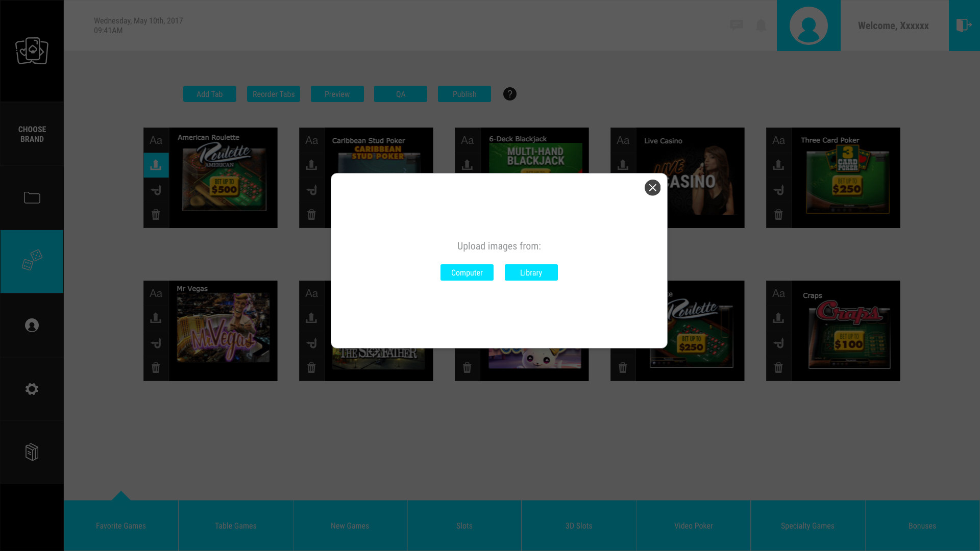The height and width of the screenshot is (551, 980).
Task: Open the folder section in sidebar
Action: (32, 197)
